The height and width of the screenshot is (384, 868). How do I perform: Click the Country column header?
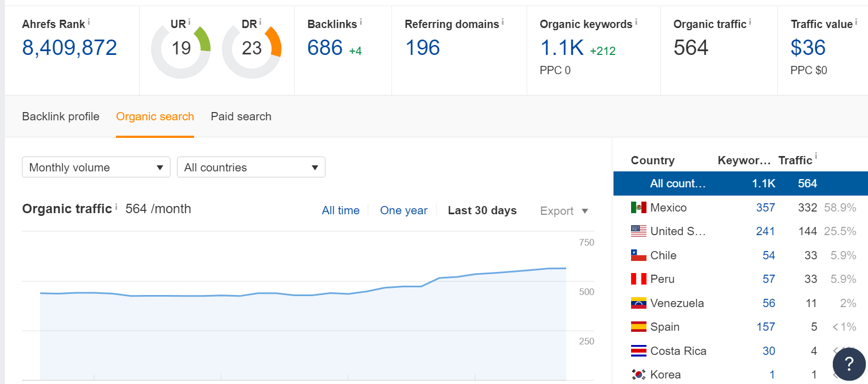click(x=653, y=160)
